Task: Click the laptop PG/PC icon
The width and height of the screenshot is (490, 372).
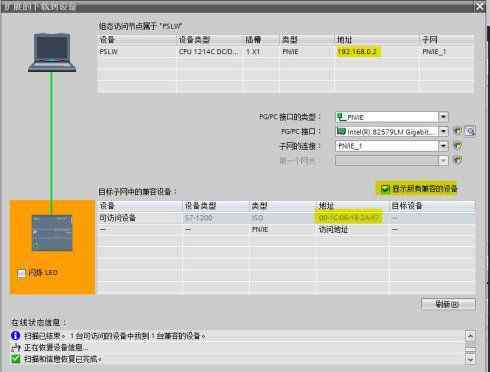Action: coord(52,52)
